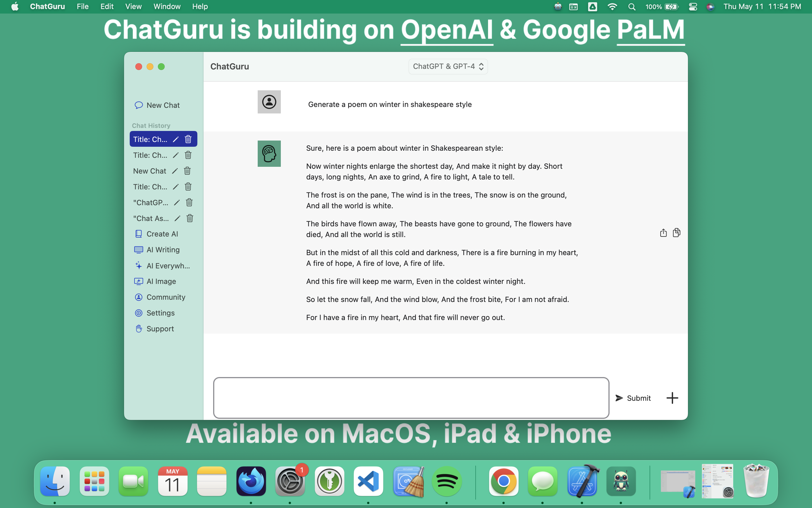Open the "Chat As..." chat history entry
This screenshot has height=508, width=812.
[151, 218]
